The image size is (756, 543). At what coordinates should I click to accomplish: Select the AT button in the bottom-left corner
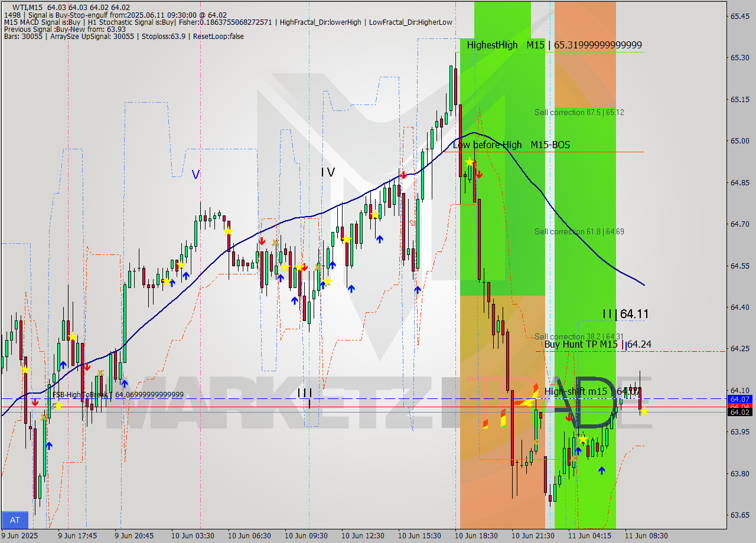(15, 520)
